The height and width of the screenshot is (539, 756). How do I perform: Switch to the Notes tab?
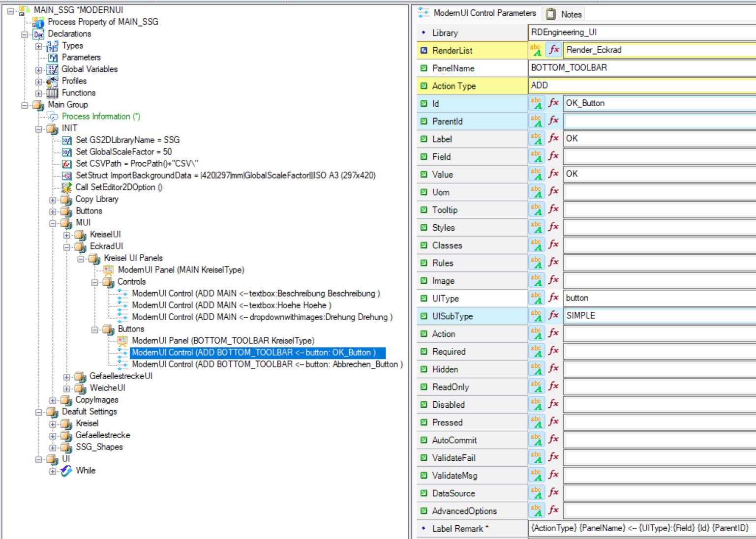pos(564,14)
